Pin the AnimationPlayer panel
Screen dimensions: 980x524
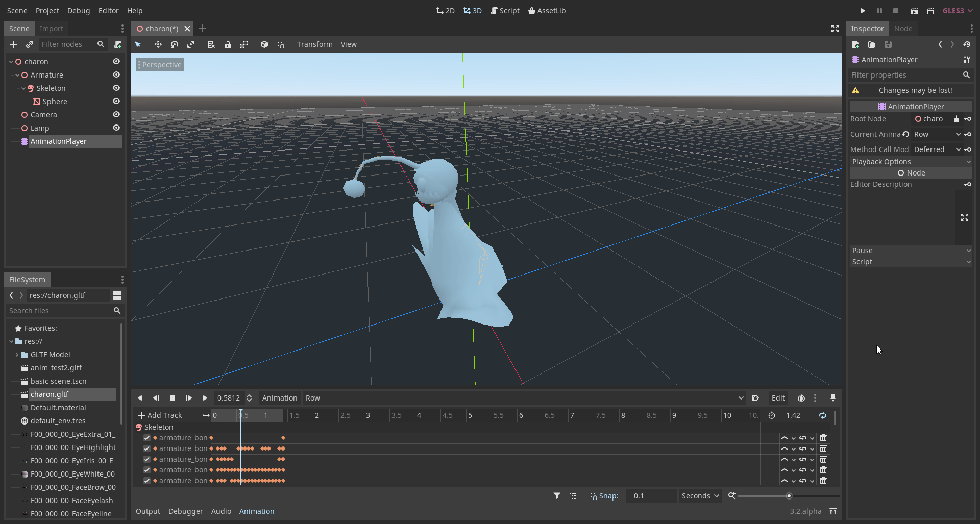point(833,398)
